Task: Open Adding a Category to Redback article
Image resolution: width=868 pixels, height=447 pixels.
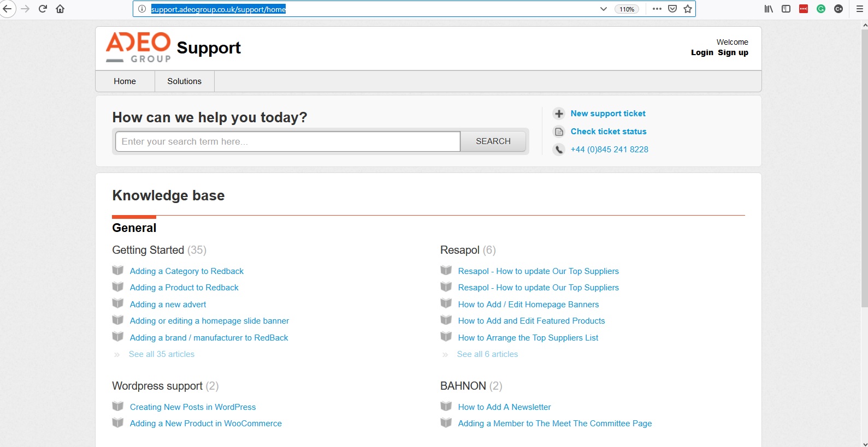Action: click(x=187, y=271)
